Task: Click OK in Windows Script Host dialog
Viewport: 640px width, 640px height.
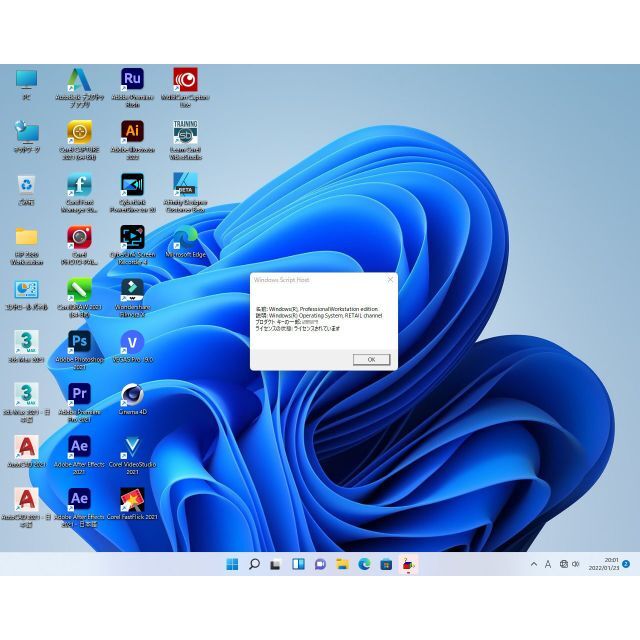Action: coord(371,360)
